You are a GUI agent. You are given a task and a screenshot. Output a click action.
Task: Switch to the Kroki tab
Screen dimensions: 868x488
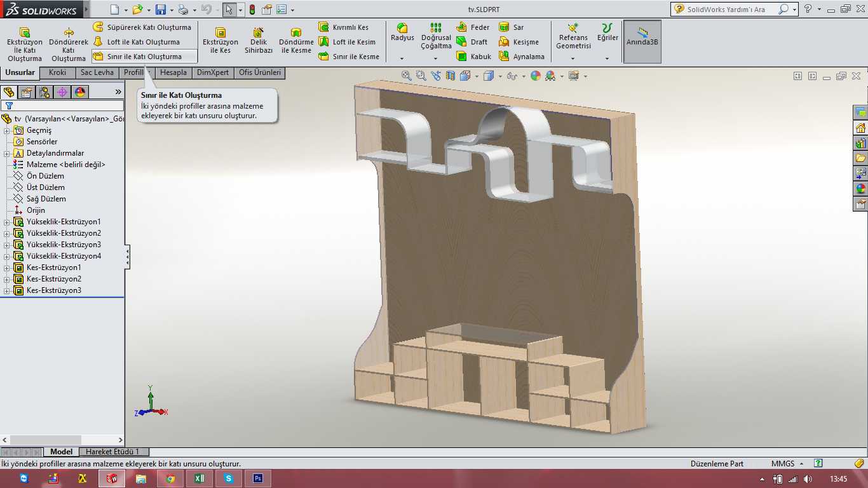(57, 72)
